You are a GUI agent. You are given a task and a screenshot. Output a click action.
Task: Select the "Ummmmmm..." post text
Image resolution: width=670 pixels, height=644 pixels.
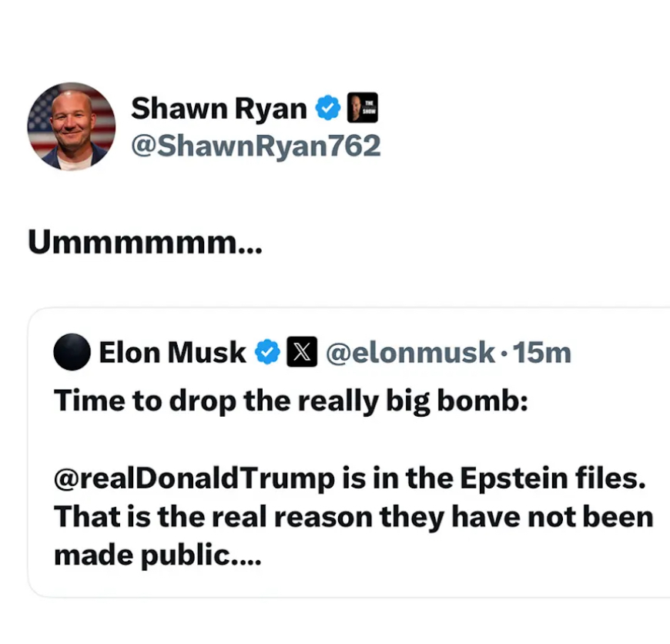pos(145,243)
